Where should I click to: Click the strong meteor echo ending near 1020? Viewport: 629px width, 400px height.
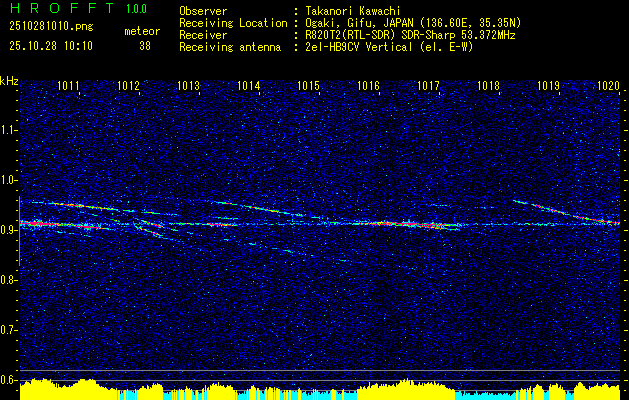[566, 211]
